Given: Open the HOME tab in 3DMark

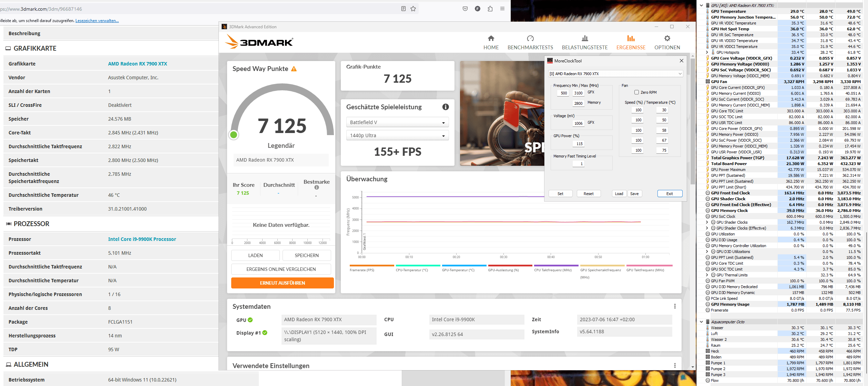Looking at the screenshot, I should pos(491,42).
